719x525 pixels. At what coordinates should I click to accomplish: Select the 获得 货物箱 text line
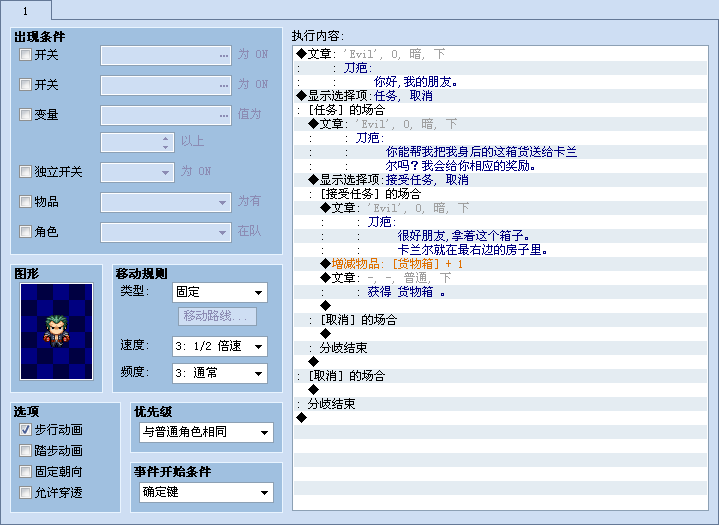tap(501, 292)
